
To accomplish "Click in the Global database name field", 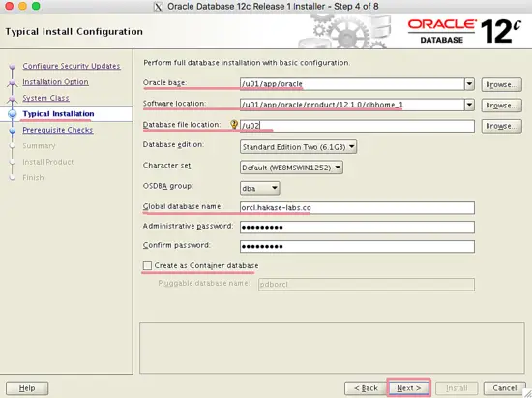I will (357, 207).
